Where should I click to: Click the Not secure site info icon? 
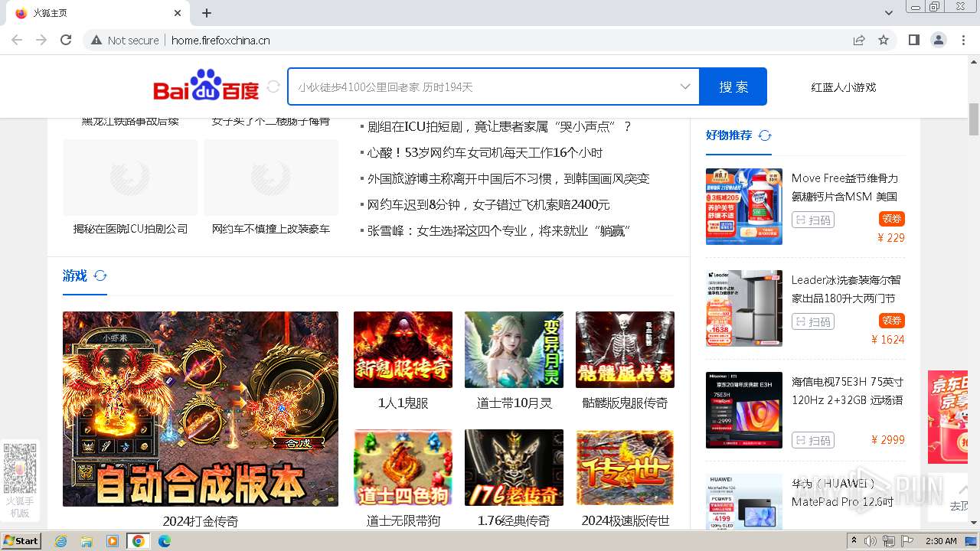coord(96,40)
